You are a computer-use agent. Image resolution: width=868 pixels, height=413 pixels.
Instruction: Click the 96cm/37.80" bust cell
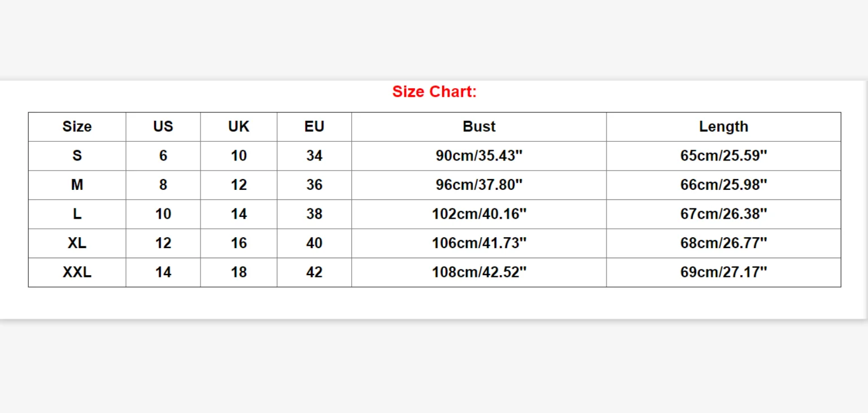479,185
